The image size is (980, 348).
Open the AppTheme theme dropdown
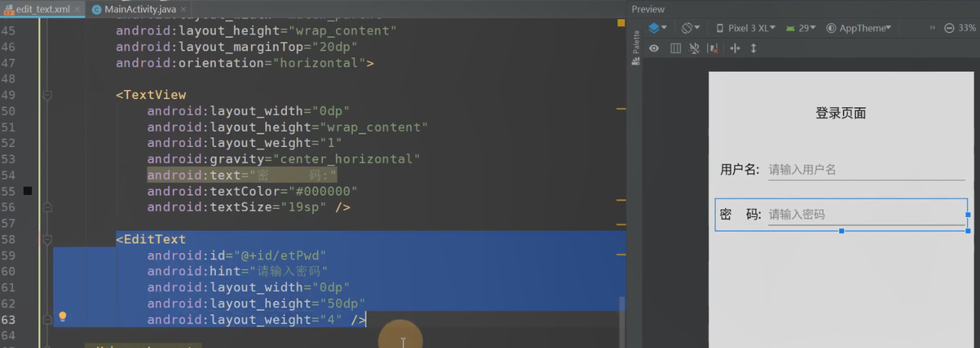859,28
